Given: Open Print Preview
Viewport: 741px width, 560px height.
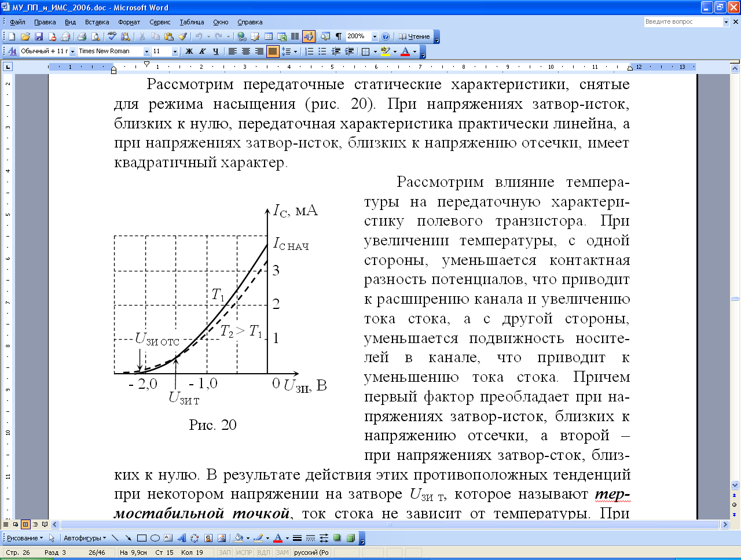Looking at the screenshot, I should click(x=96, y=36).
